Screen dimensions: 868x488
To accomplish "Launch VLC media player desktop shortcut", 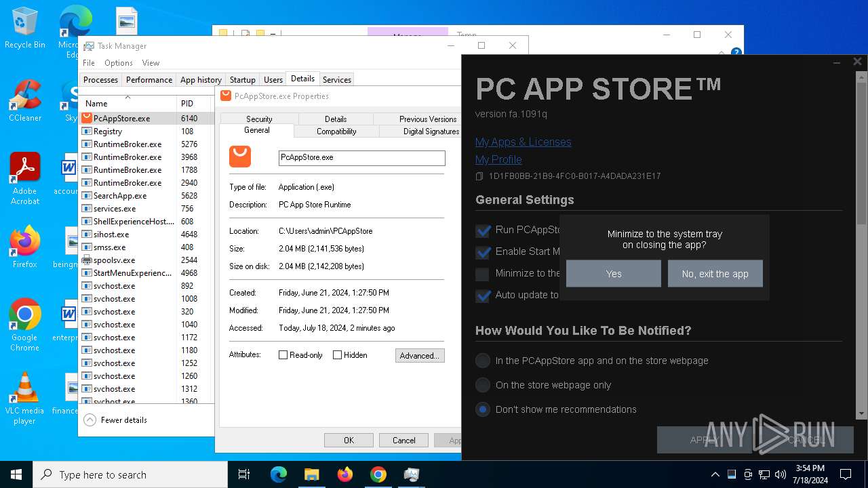I will 24,399.
